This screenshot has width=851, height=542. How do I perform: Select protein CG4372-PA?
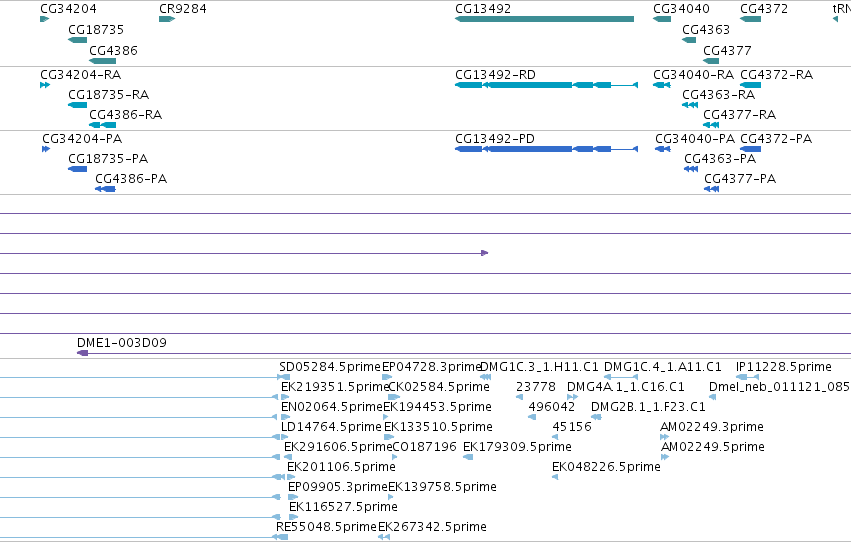pos(776,138)
